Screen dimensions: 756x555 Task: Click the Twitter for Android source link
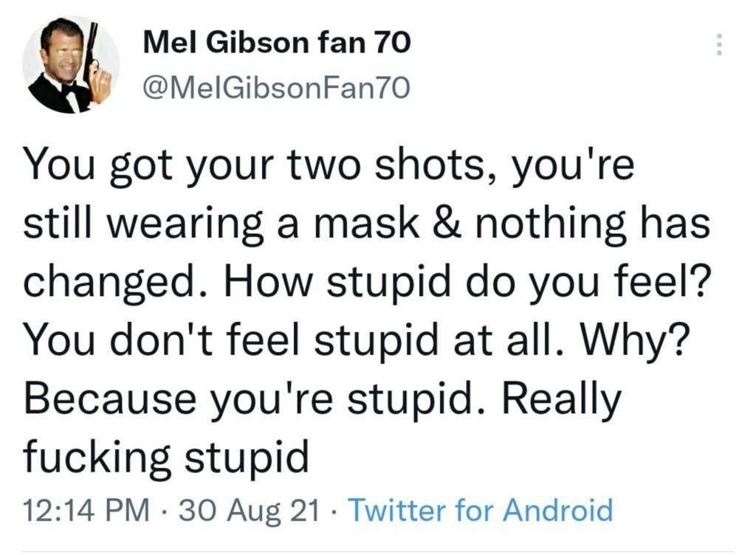coord(480,510)
